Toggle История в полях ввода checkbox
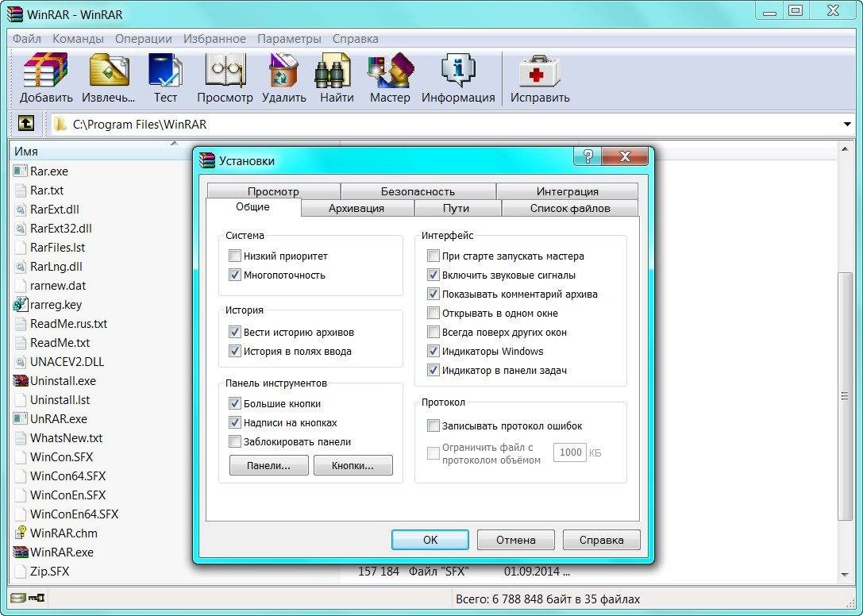The image size is (863, 616). (235, 351)
